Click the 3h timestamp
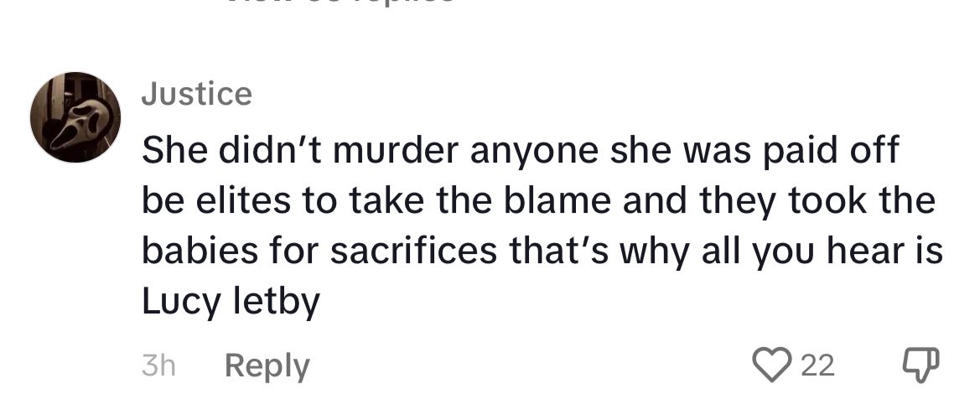Screen dimensions: 980x404 click(x=158, y=365)
